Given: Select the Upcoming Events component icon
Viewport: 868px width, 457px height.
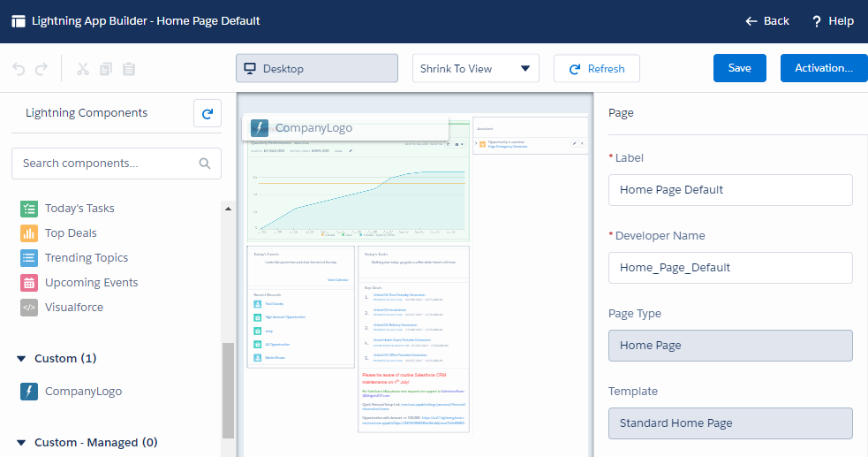Looking at the screenshot, I should [x=29, y=283].
